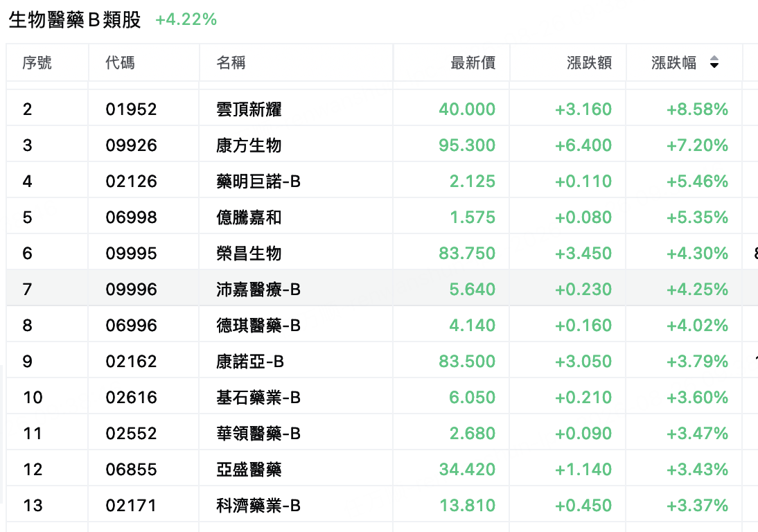Image resolution: width=758 pixels, height=532 pixels.
Task: Click latest price 2.680
Action: tap(473, 434)
